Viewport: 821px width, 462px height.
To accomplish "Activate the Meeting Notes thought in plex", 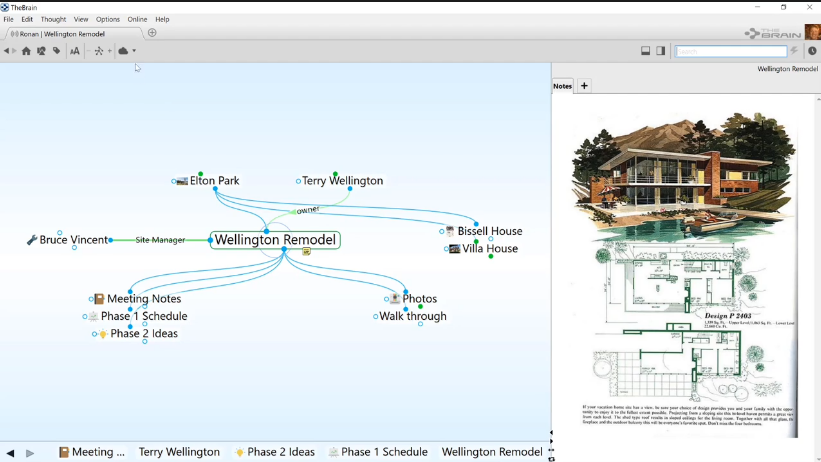I will pyautogui.click(x=144, y=299).
